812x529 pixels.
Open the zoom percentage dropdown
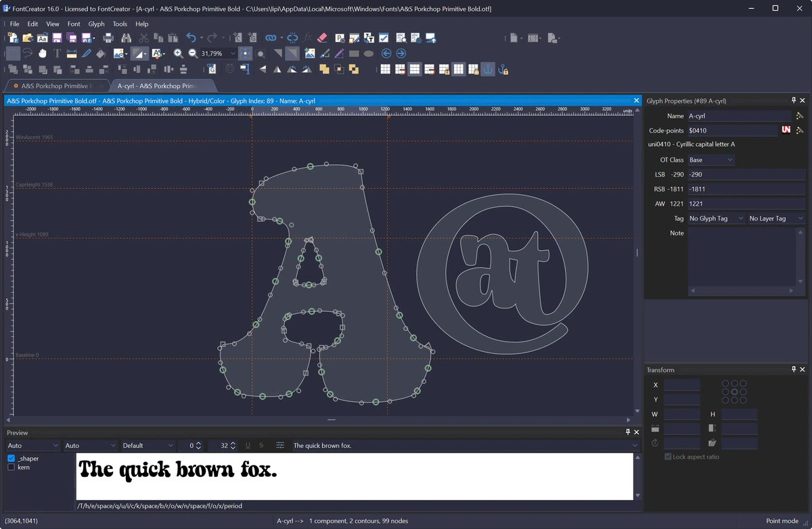click(x=233, y=53)
